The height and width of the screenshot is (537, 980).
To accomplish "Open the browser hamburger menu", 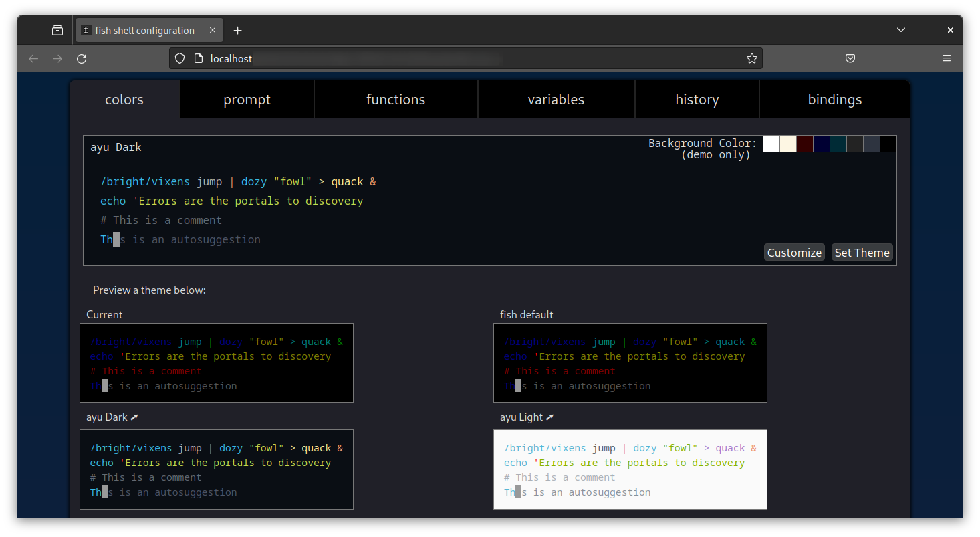I will 947,58.
